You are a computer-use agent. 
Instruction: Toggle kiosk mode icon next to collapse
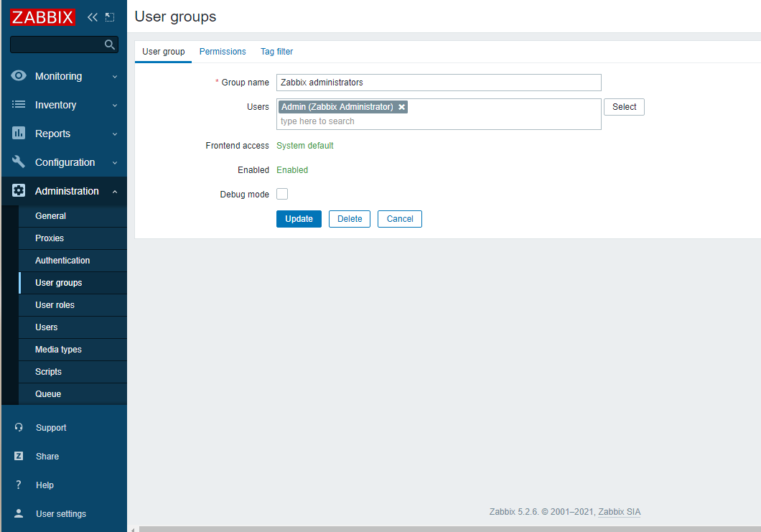point(110,17)
